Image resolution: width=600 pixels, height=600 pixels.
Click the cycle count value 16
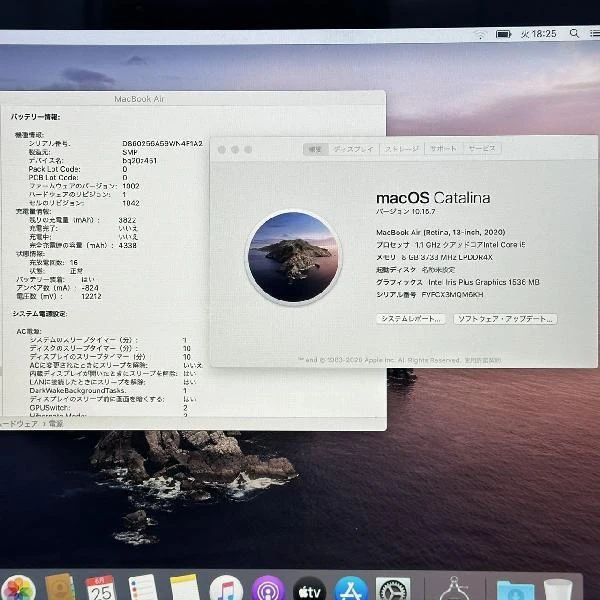coord(73,262)
